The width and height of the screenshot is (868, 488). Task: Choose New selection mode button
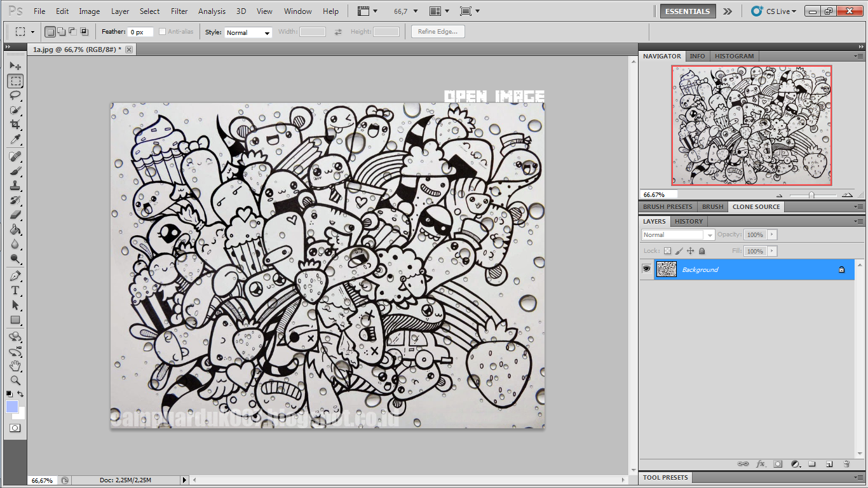point(50,31)
